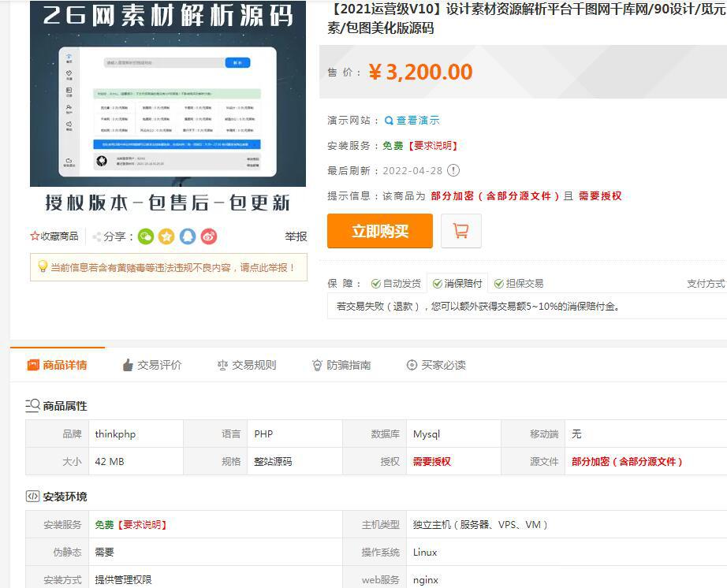Click the 举报 report link
Image resolution: width=727 pixels, height=588 pixels.
point(296,236)
